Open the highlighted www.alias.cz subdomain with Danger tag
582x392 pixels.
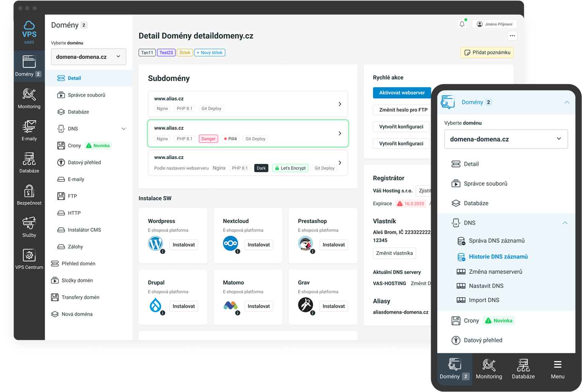pos(248,133)
